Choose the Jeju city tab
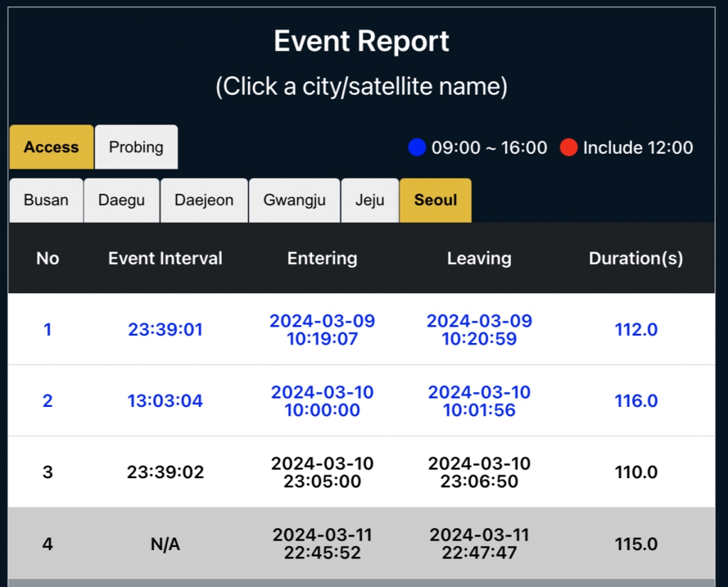Image resolution: width=728 pixels, height=587 pixels. click(x=370, y=200)
